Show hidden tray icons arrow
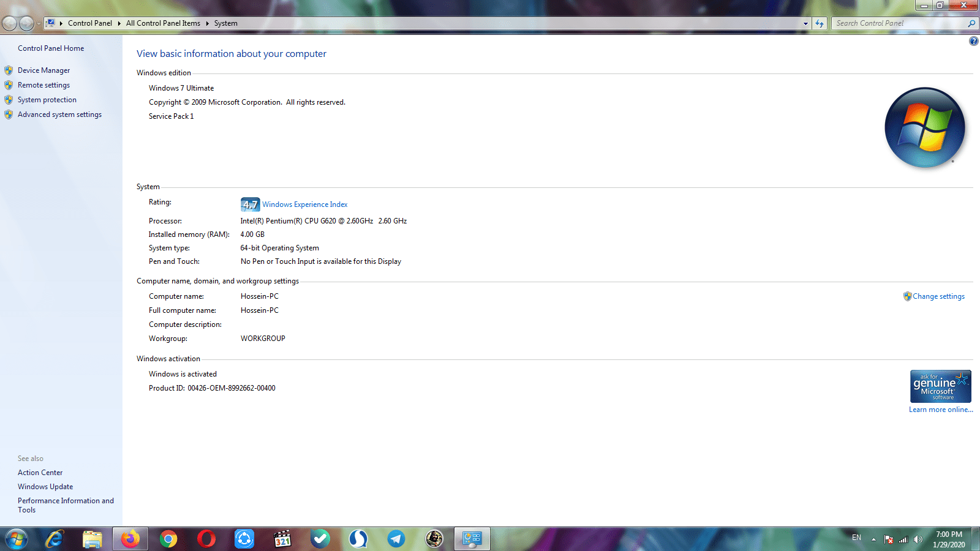This screenshot has width=980, height=551. click(x=873, y=539)
